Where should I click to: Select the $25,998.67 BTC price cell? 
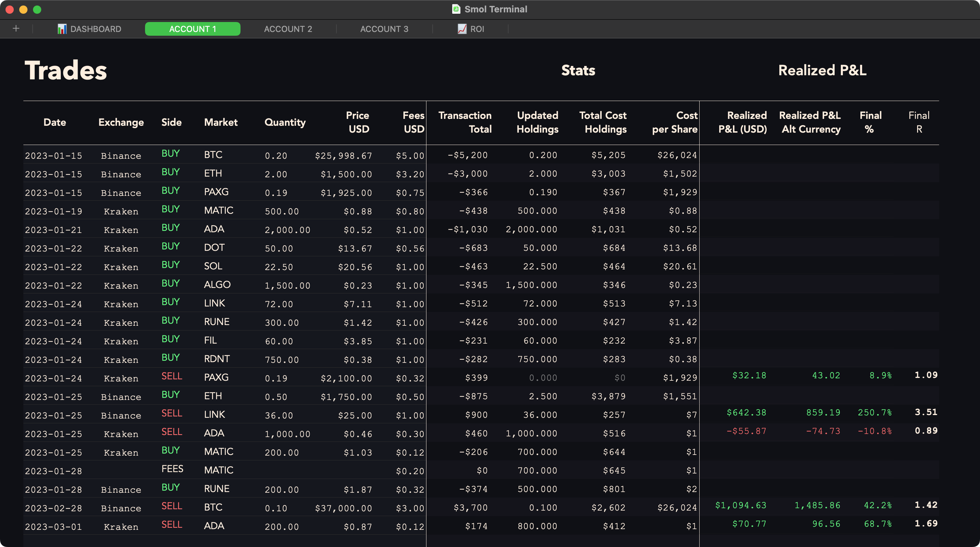[343, 156]
